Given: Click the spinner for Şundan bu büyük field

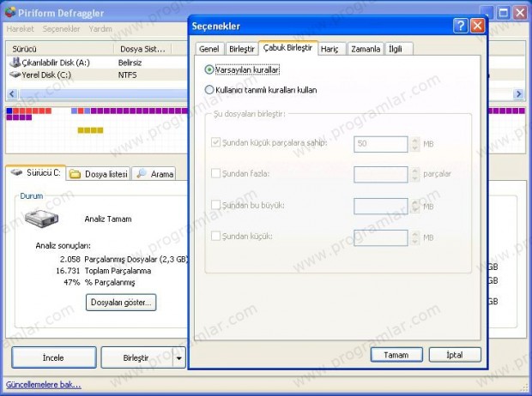Looking at the screenshot, I should point(415,206).
